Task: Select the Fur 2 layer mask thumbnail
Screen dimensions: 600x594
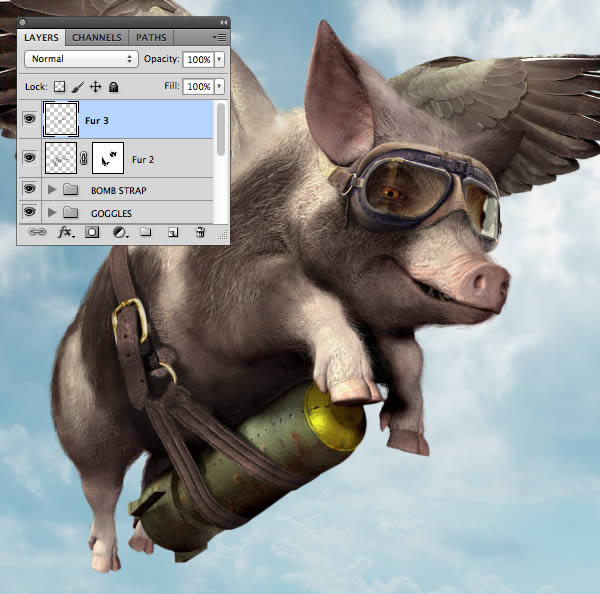Action: 108,158
